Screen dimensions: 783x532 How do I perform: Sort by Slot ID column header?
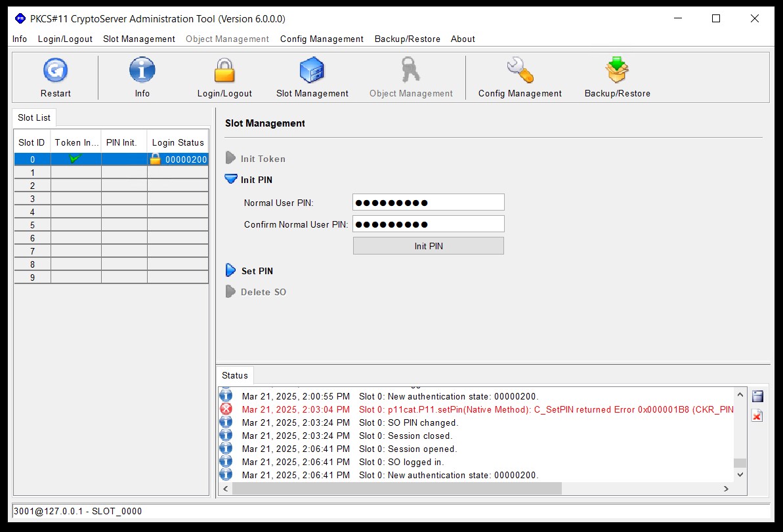[32, 143]
